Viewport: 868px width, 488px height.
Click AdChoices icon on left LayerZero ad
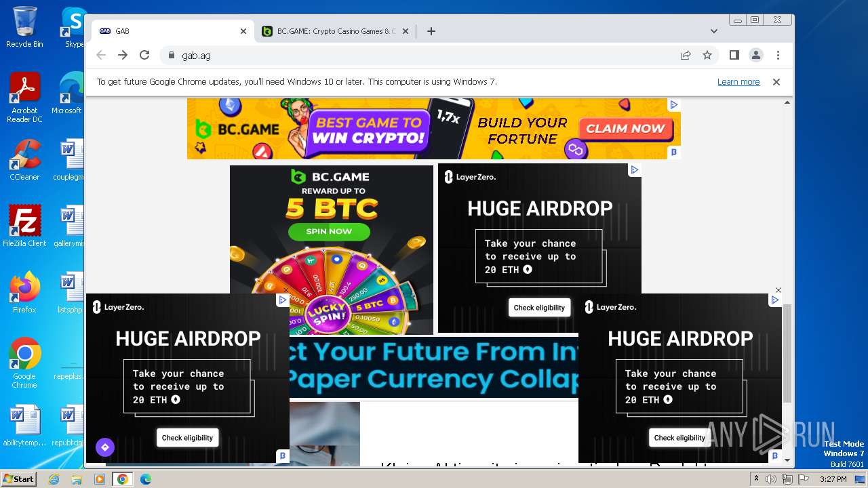pyautogui.click(x=283, y=300)
